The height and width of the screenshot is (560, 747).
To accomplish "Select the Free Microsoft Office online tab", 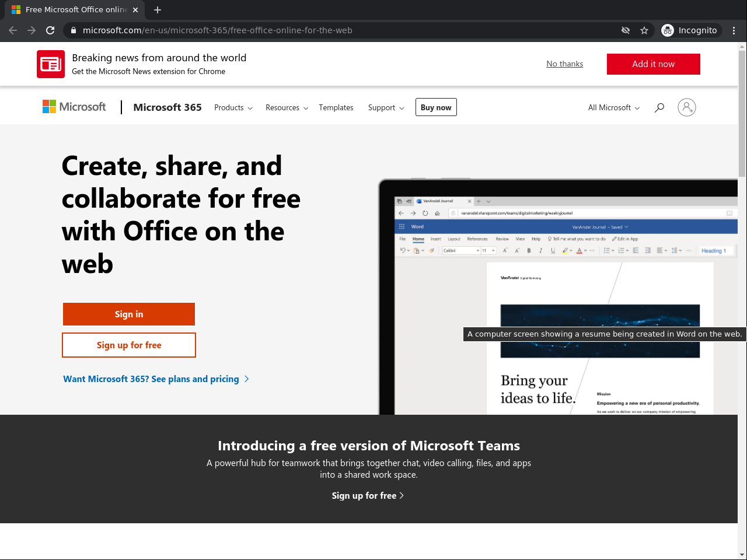I will coord(74,10).
